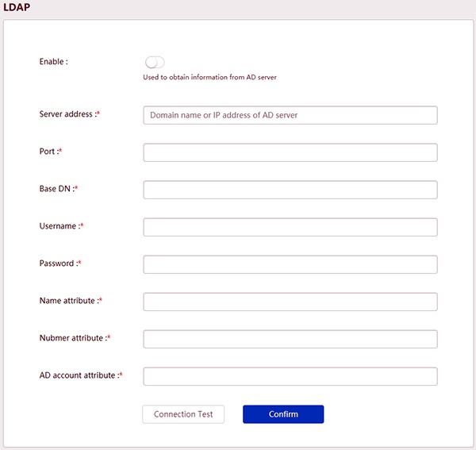Click the Server address input field
This screenshot has width=476, height=450.
point(290,115)
